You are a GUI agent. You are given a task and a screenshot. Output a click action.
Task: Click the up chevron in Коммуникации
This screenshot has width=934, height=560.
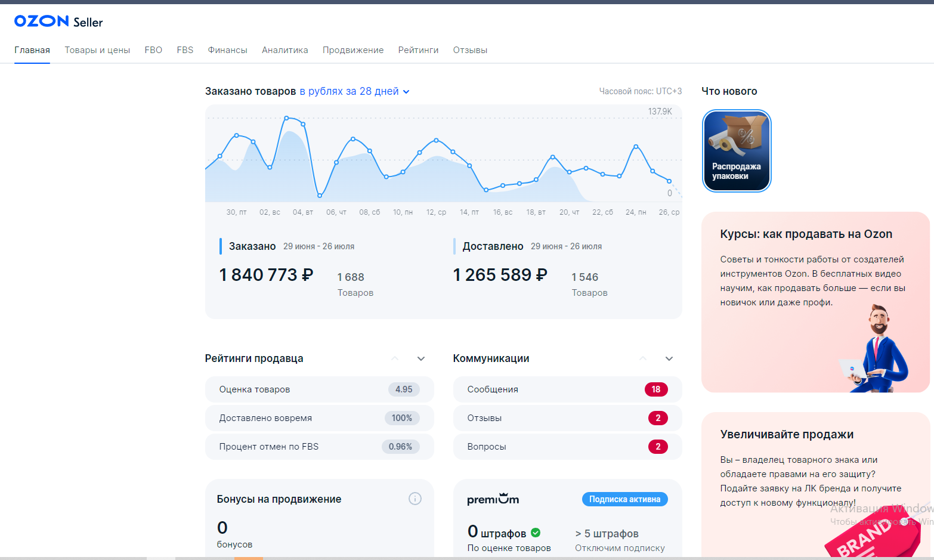(x=643, y=358)
